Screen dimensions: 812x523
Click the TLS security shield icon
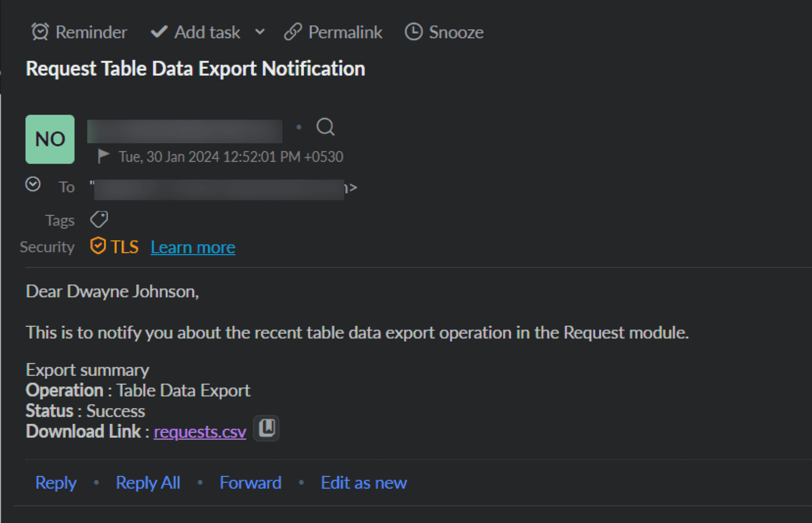pos(98,246)
